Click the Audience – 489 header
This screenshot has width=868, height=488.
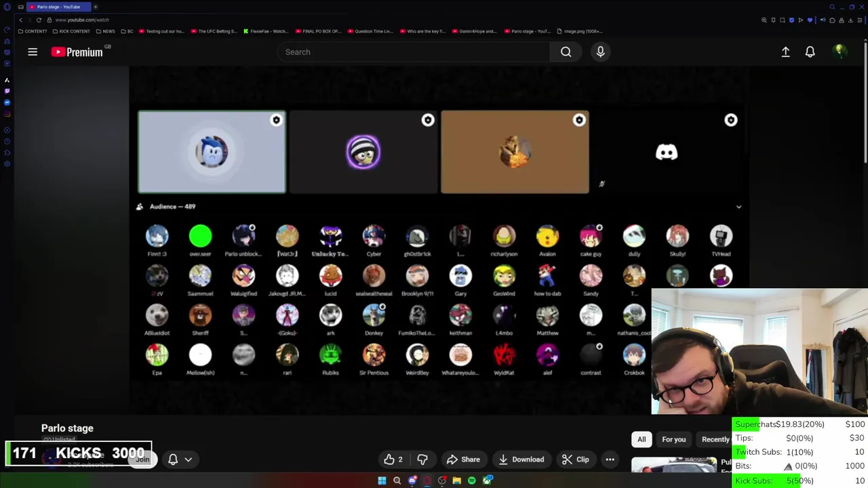click(x=172, y=207)
